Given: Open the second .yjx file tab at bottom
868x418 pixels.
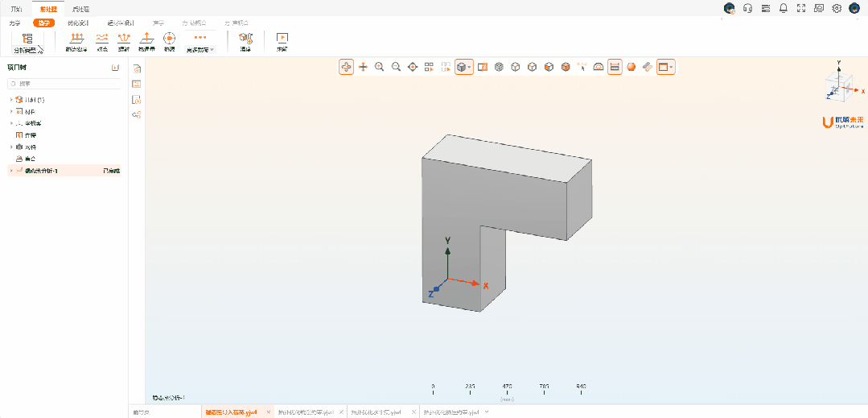Looking at the screenshot, I should point(306,412).
